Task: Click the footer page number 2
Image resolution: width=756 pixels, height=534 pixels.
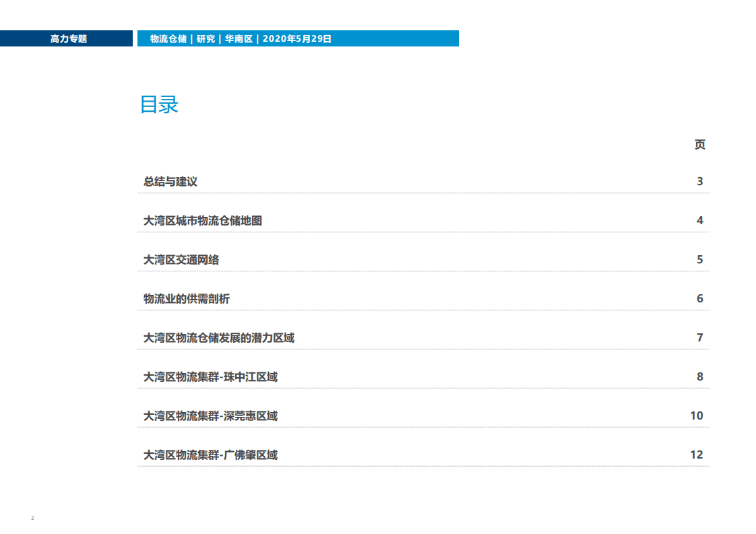Action: click(32, 518)
